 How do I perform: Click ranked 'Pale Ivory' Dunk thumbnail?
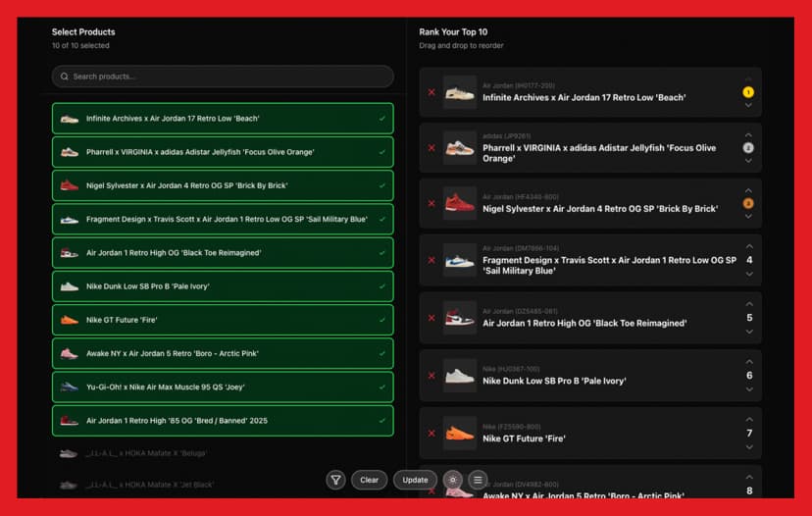tap(460, 376)
